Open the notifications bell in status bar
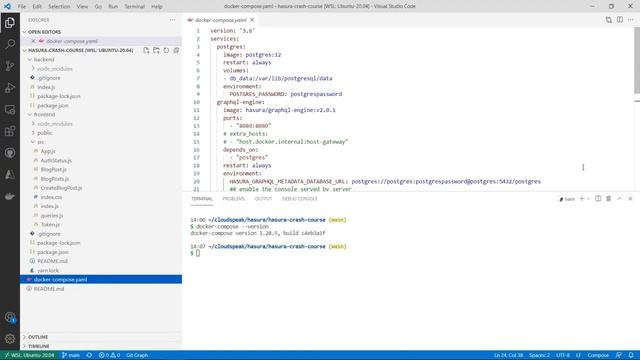 point(631,355)
